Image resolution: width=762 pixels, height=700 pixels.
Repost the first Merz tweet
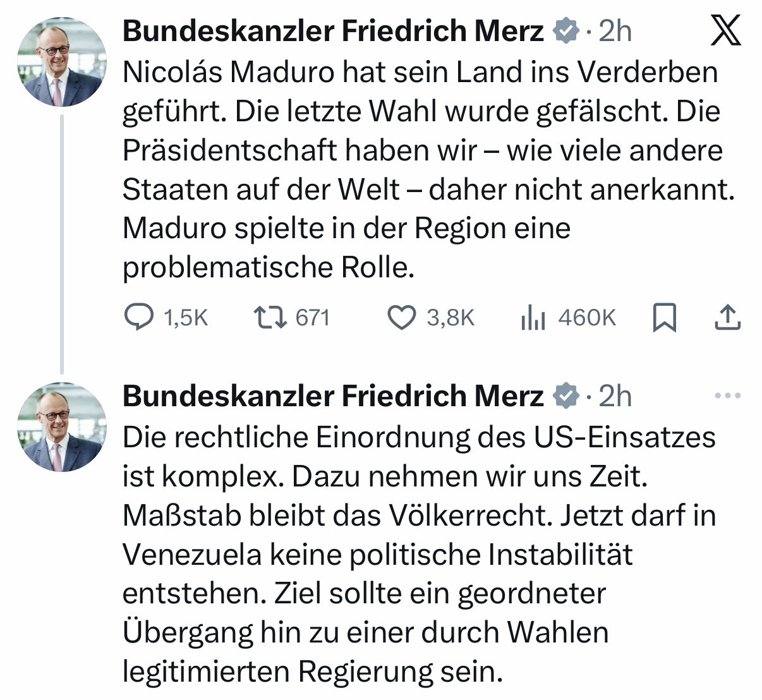(x=270, y=317)
